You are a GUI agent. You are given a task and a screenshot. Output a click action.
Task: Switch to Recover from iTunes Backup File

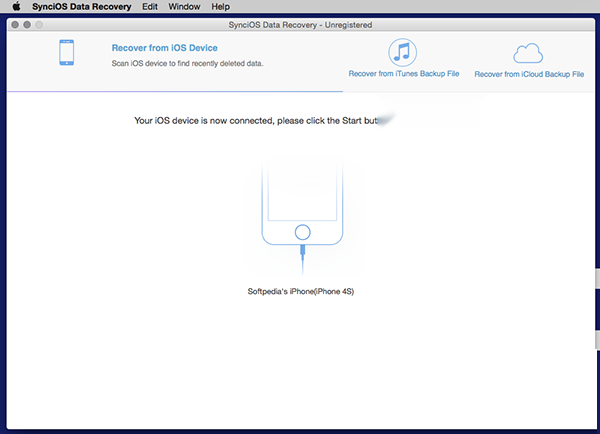404,73
